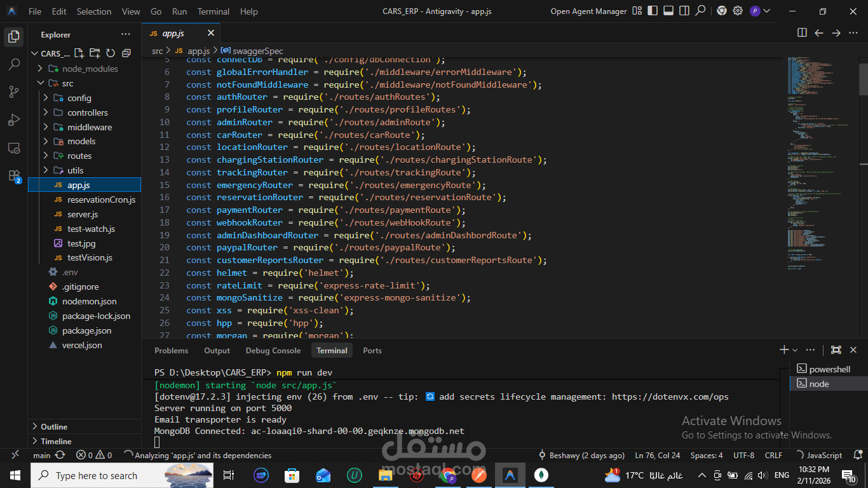This screenshot has width=868, height=488.
Task: Toggle the bottom panel layout button
Action: 668,11
